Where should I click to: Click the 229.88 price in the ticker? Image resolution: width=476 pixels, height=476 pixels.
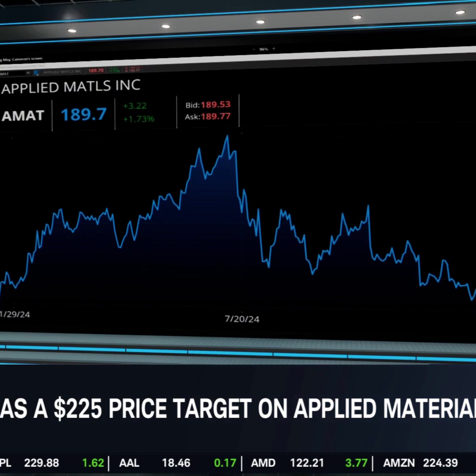click(x=42, y=463)
